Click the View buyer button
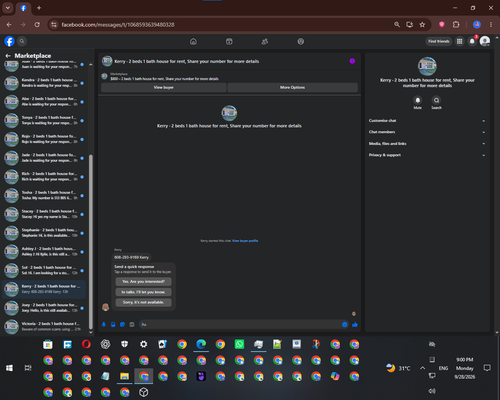Viewport: 500px width, 400px height. point(164,87)
